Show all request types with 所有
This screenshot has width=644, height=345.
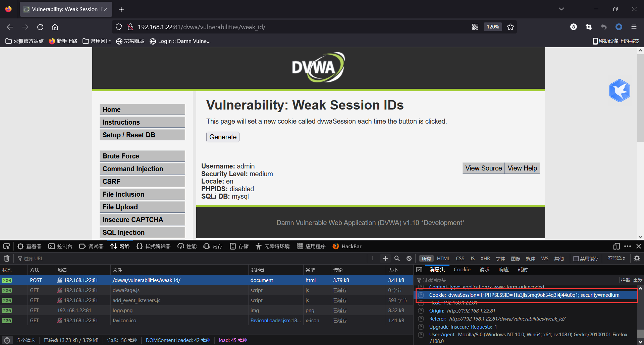[426, 259]
